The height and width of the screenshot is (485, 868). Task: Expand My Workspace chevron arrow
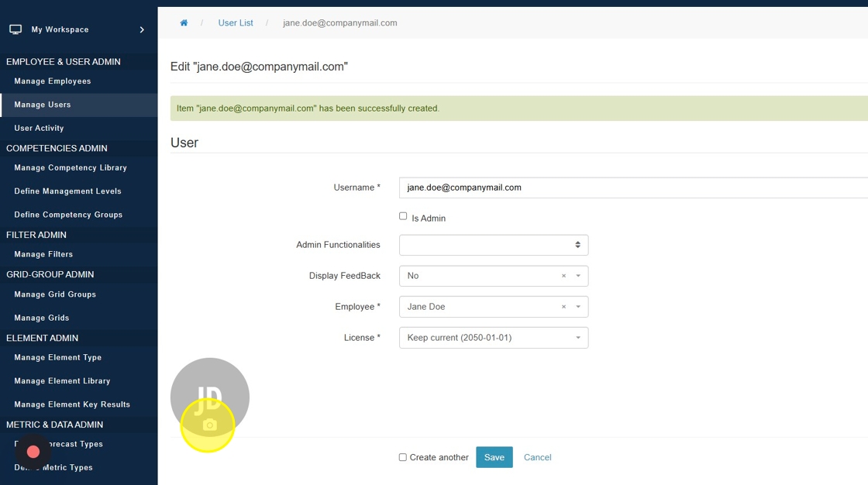(142, 29)
